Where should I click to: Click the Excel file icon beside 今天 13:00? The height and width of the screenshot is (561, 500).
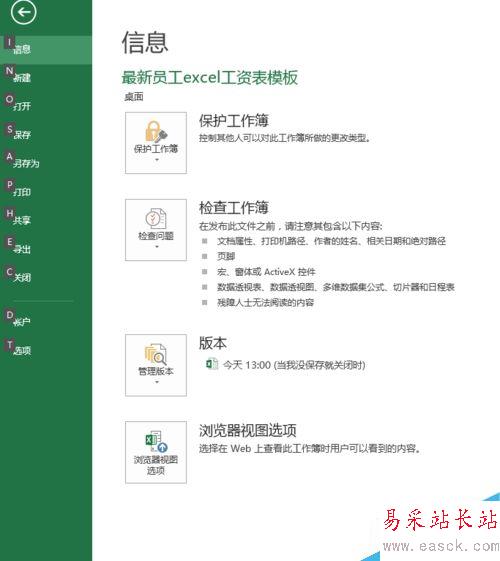(212, 364)
